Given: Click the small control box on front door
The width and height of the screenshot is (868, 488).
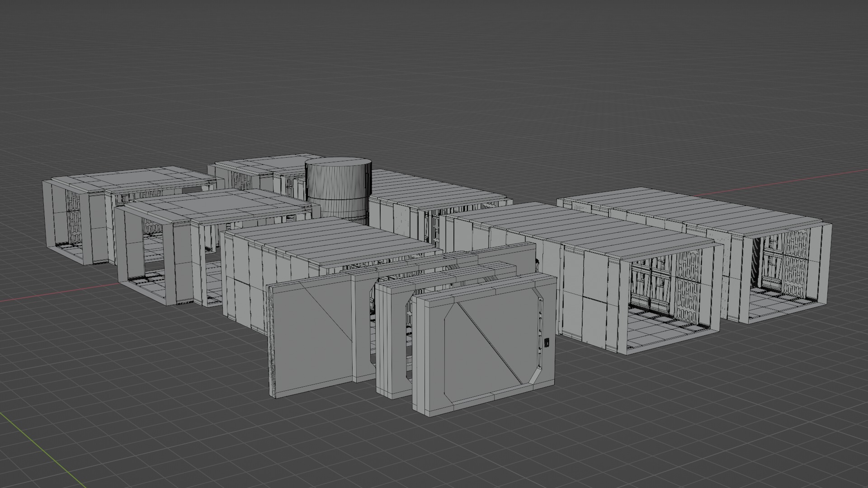Looking at the screenshot, I should point(546,343).
